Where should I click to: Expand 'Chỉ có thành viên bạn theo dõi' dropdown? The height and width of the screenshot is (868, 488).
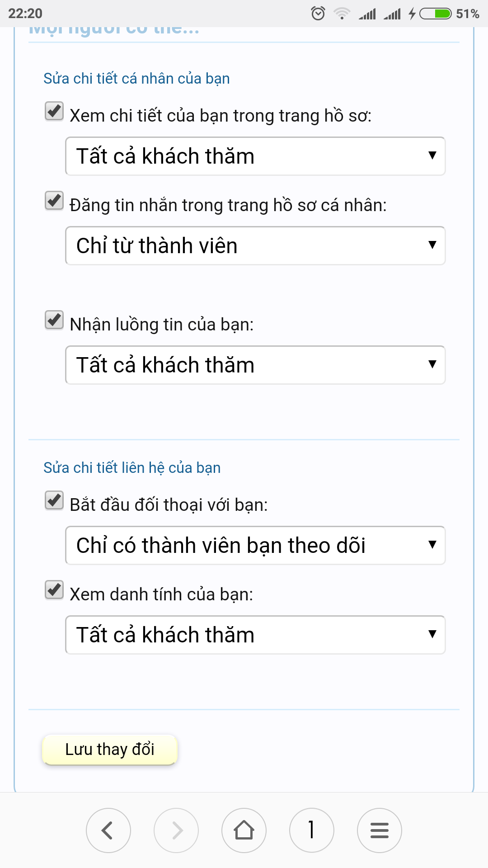(255, 545)
